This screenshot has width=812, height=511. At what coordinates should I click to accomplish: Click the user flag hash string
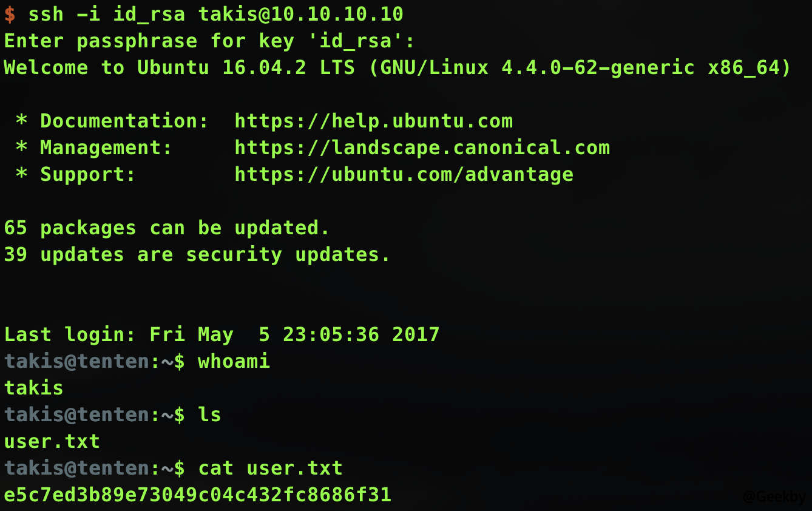(197, 495)
